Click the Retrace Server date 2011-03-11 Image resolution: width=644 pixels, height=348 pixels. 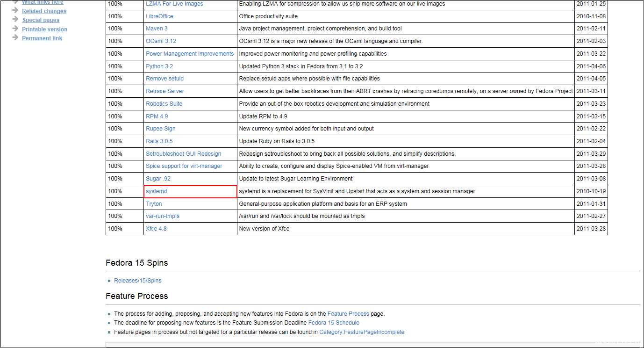coord(591,91)
